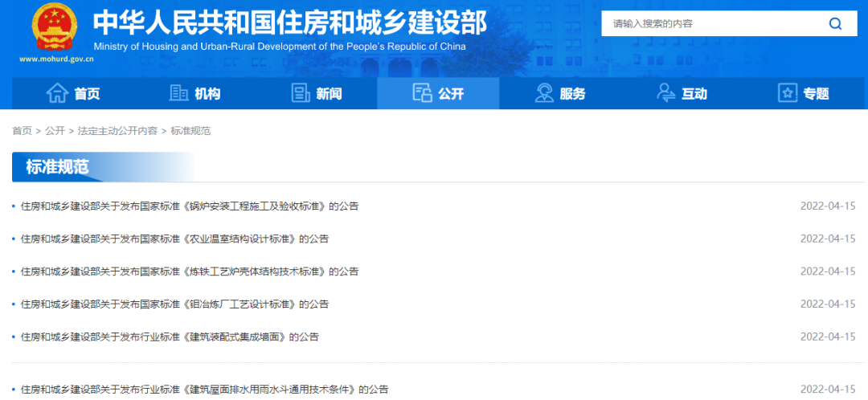Click the 中华人民共和国住房和城乡建设部 site title

tap(289, 22)
